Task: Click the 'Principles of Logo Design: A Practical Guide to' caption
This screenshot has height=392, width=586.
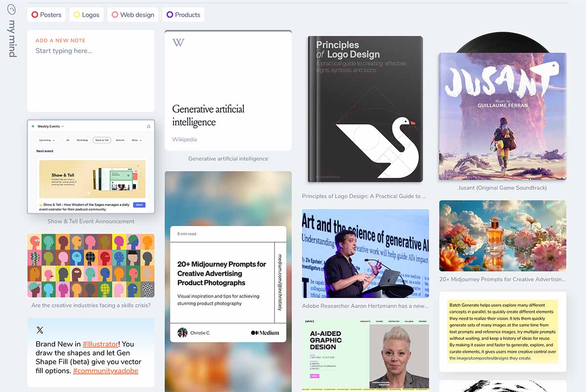Action: tap(364, 196)
